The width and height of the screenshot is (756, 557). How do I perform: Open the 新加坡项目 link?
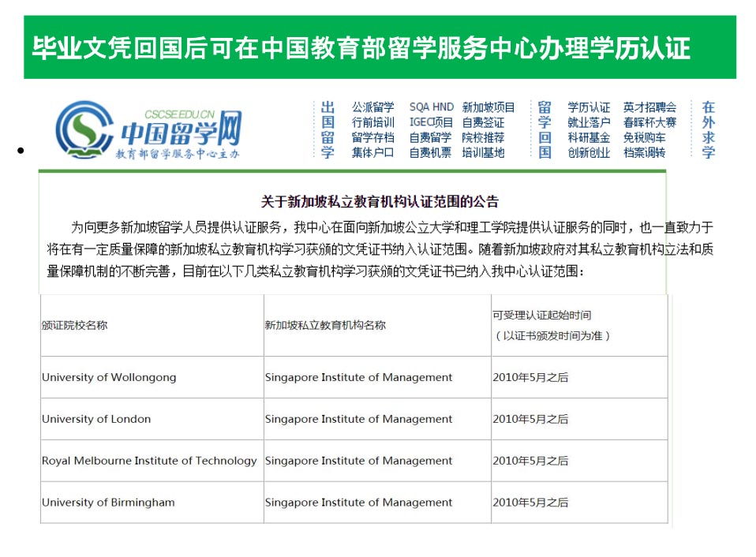(488, 107)
